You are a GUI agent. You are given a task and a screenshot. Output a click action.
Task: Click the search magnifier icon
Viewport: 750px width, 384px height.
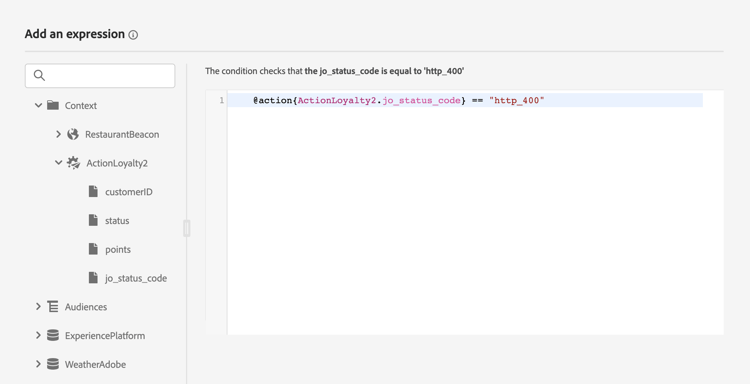39,76
